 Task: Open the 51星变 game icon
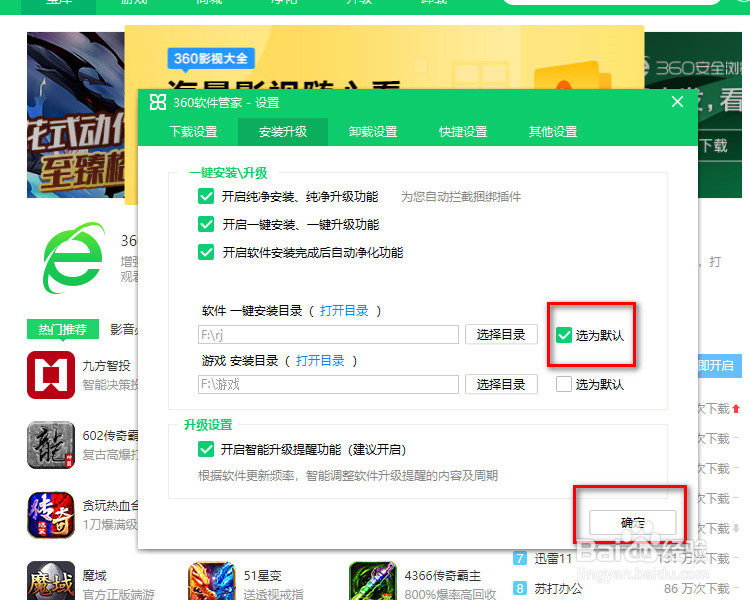coord(212,581)
